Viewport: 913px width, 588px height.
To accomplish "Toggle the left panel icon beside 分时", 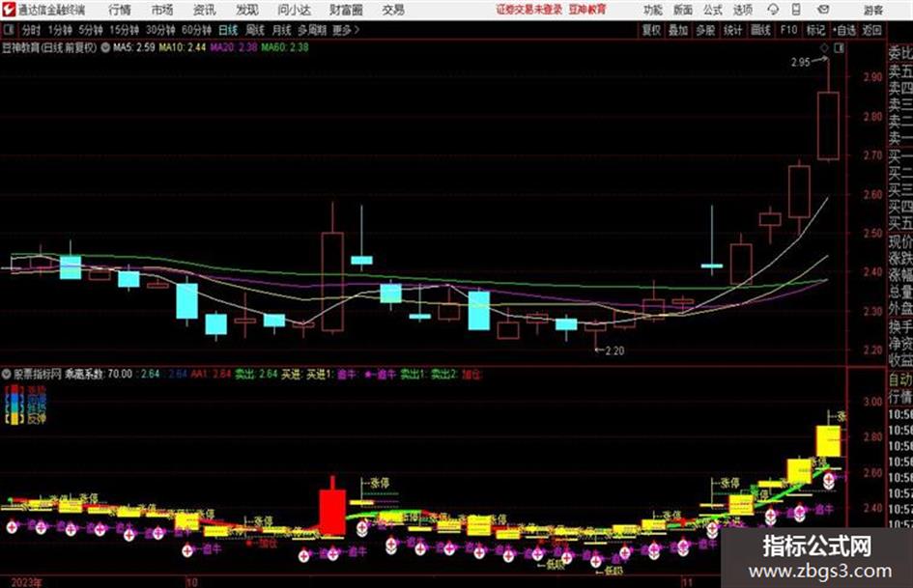I will click(x=9, y=30).
